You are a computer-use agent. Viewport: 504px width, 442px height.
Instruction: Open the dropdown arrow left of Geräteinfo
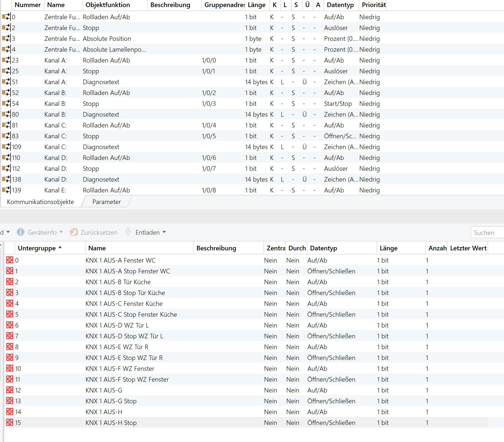(8, 232)
